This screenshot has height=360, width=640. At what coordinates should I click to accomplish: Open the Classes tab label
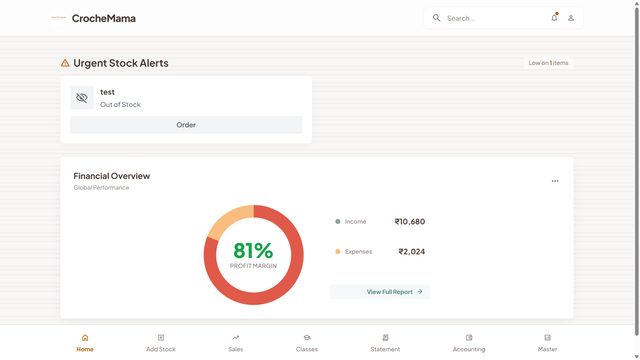(x=307, y=349)
